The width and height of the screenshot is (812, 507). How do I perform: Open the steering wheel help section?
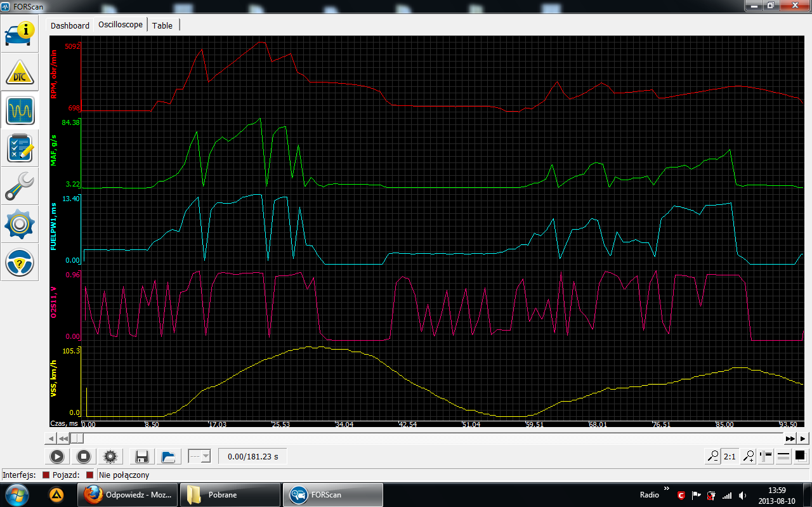coord(20,262)
